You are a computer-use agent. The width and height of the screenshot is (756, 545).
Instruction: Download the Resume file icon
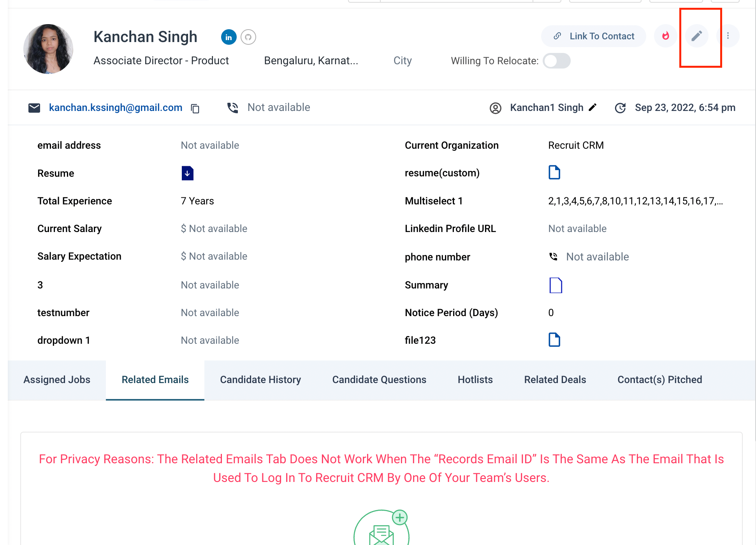pyautogui.click(x=187, y=173)
